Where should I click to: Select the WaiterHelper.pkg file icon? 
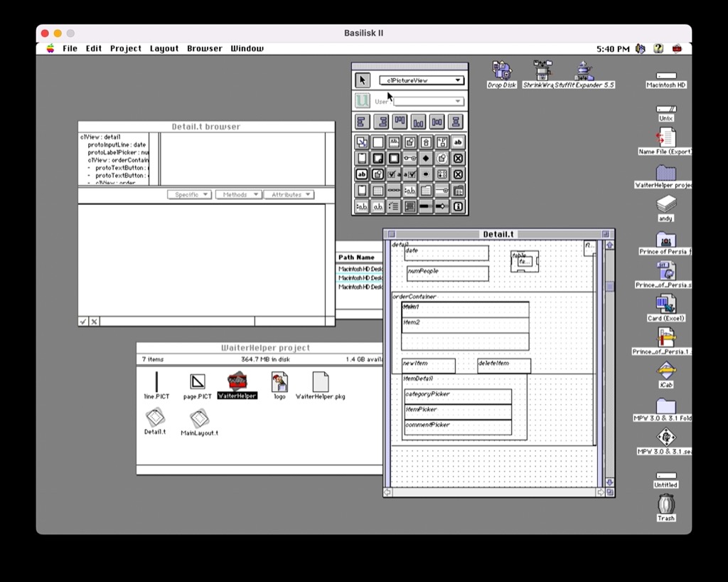point(320,382)
